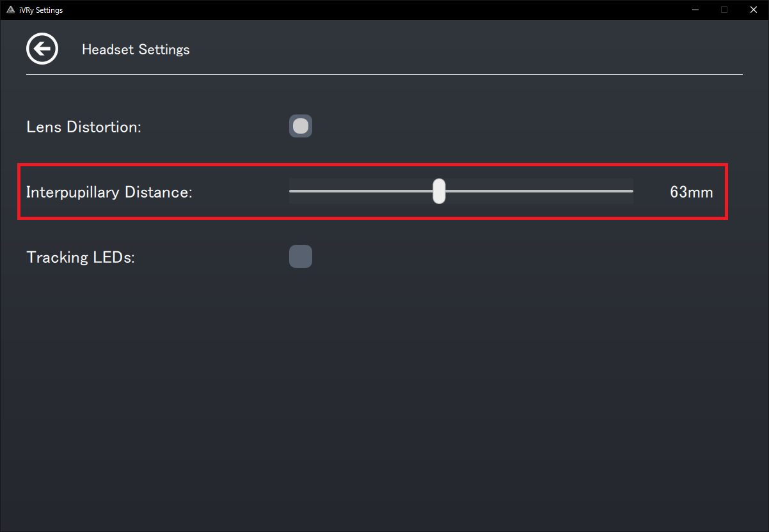Click slider track right of the handle
The height and width of the screenshot is (532, 769).
(x=537, y=191)
